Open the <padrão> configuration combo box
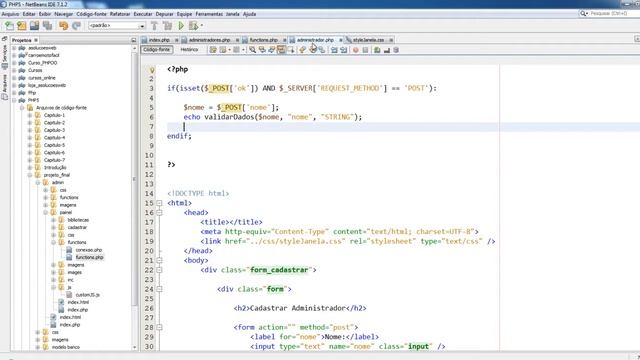Screen dimensions: 640x360 coord(117,26)
